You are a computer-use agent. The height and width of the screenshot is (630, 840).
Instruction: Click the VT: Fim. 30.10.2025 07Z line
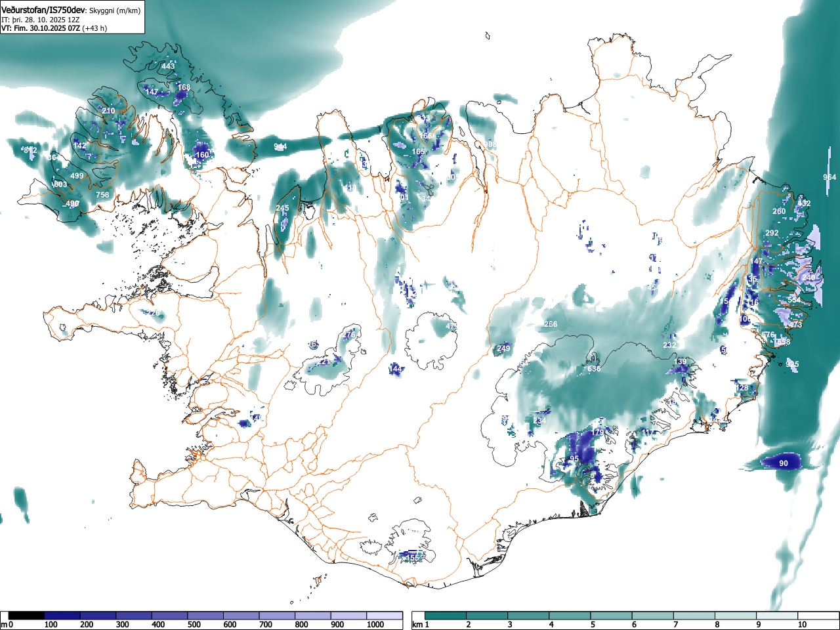[54, 28]
